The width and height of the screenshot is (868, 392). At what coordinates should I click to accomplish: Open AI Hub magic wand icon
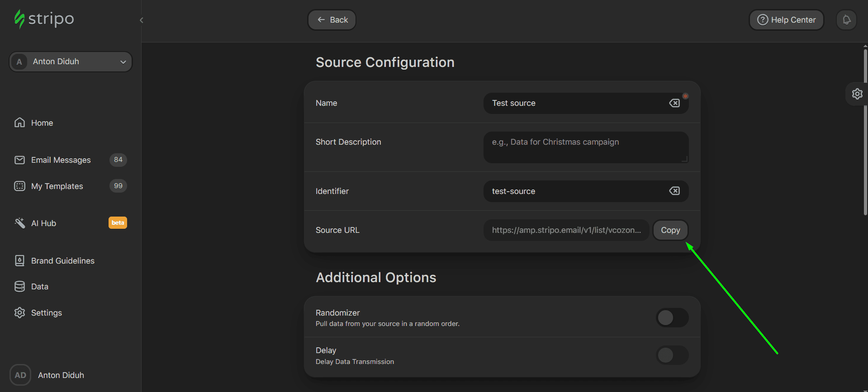(x=19, y=223)
